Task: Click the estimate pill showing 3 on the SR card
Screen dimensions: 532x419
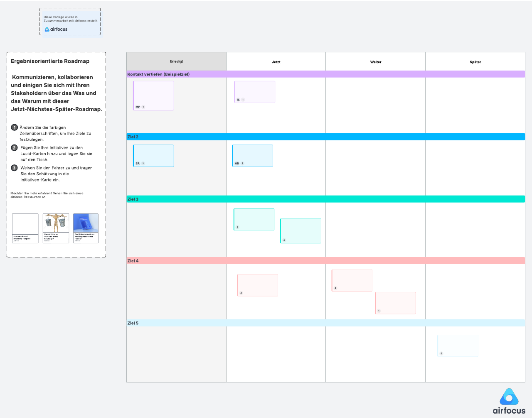Action: tap(143, 164)
